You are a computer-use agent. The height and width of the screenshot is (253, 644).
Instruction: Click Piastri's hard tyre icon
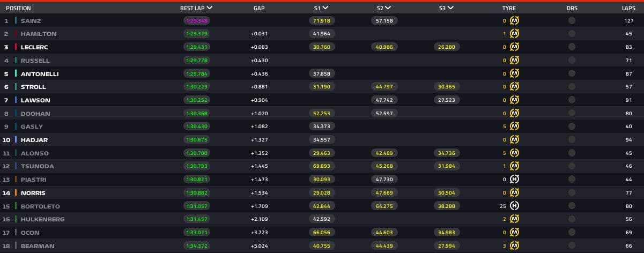[514, 180]
